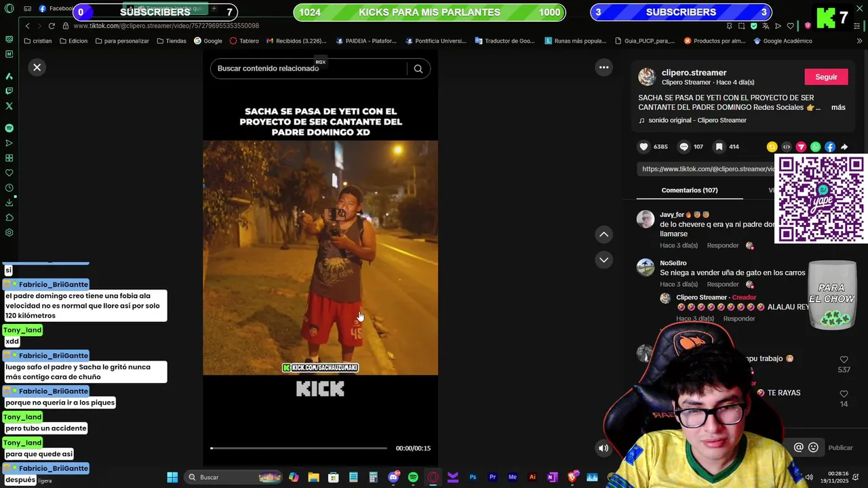Open Premiere Pro from the taskbar
Image resolution: width=868 pixels, height=488 pixels.
(492, 477)
